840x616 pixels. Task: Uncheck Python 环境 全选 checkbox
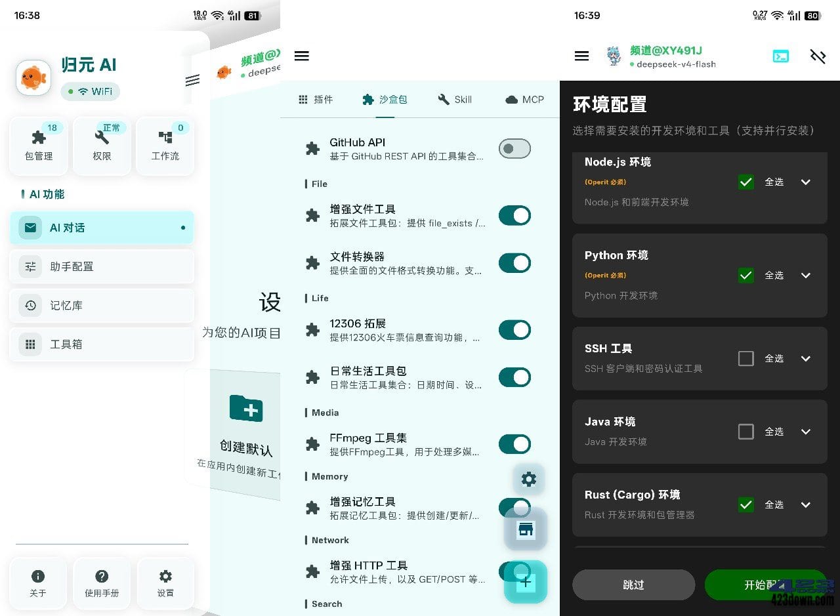click(x=745, y=275)
